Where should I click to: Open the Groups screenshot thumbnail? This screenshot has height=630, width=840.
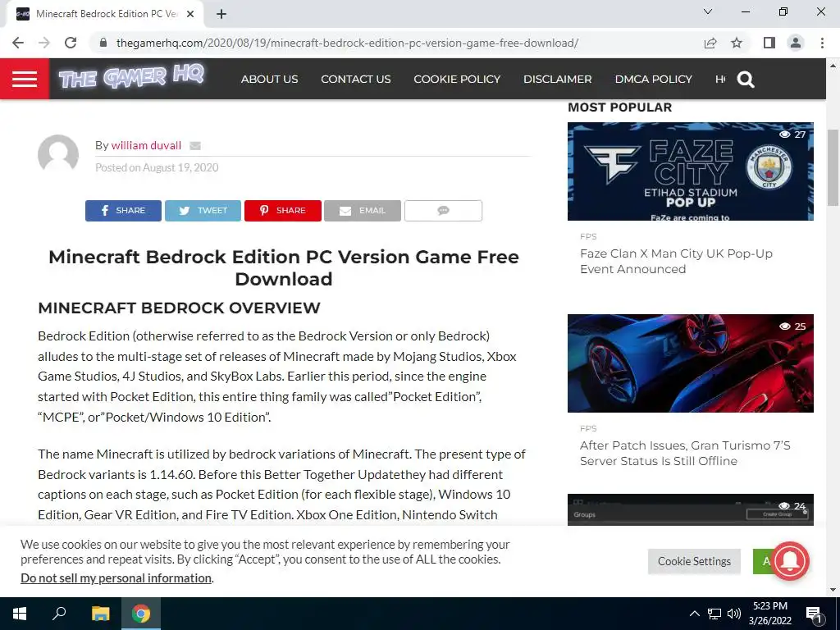click(691, 509)
